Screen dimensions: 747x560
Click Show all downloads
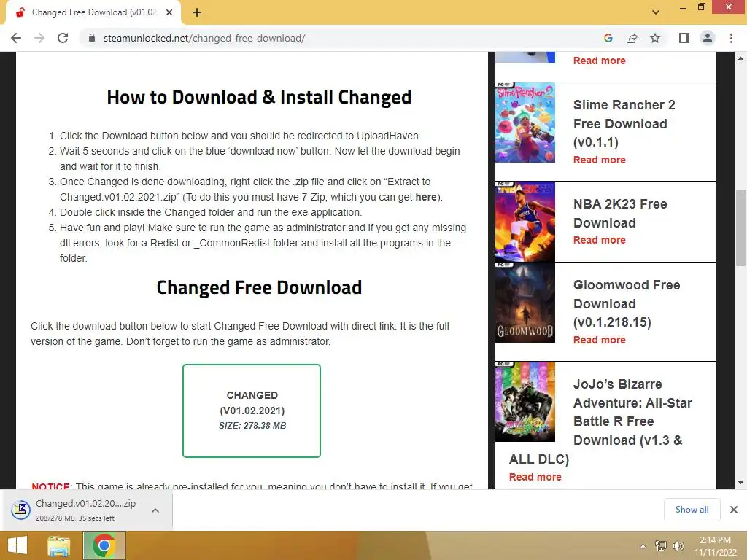click(692, 510)
